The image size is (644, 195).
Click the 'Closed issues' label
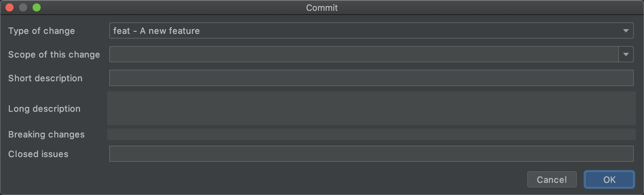(x=38, y=154)
